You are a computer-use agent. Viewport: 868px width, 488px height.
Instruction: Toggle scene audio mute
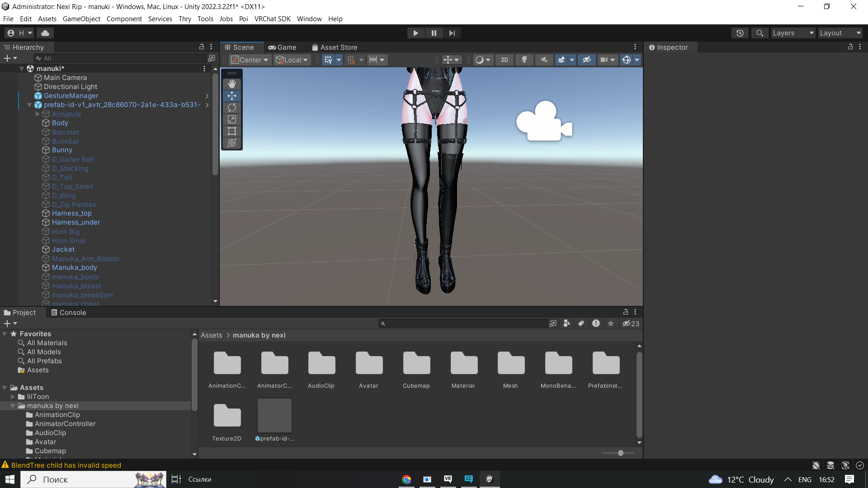pyautogui.click(x=544, y=60)
